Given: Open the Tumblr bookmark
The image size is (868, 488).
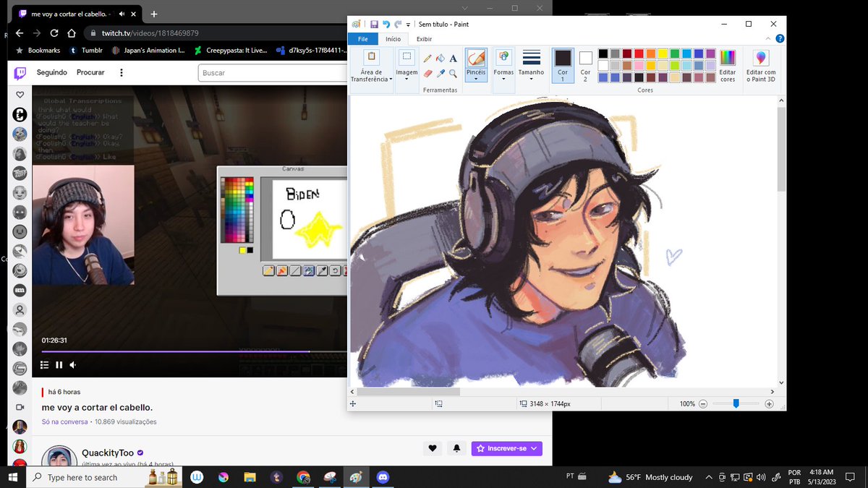Looking at the screenshot, I should [x=86, y=51].
